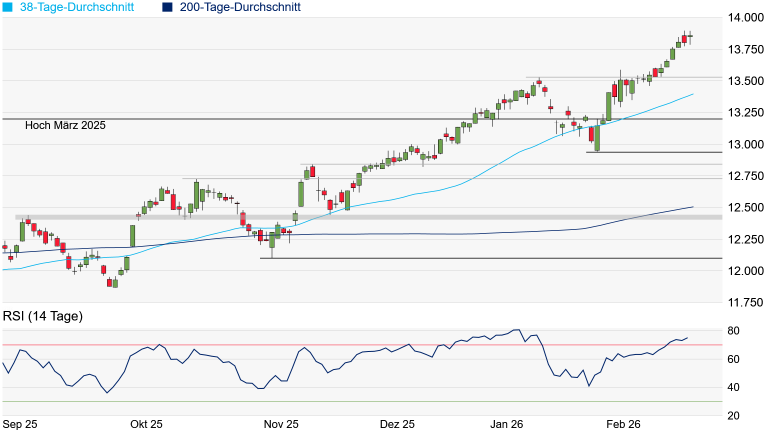Image resolution: width=765 pixels, height=430 pixels.
Task: Select the Nov 25 date label
Action: [280, 424]
